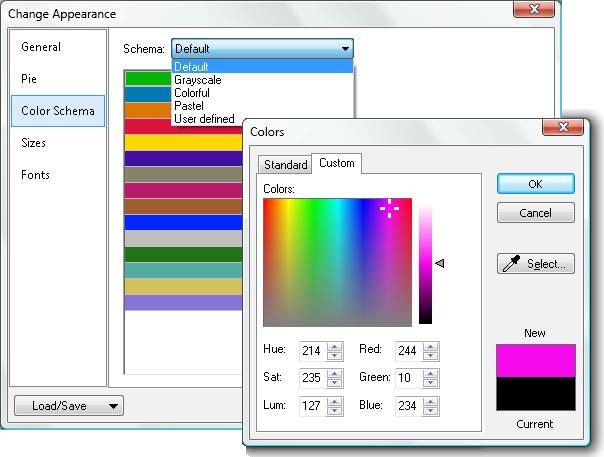
Task: Click inside the color spectrum field
Action: pos(337,262)
